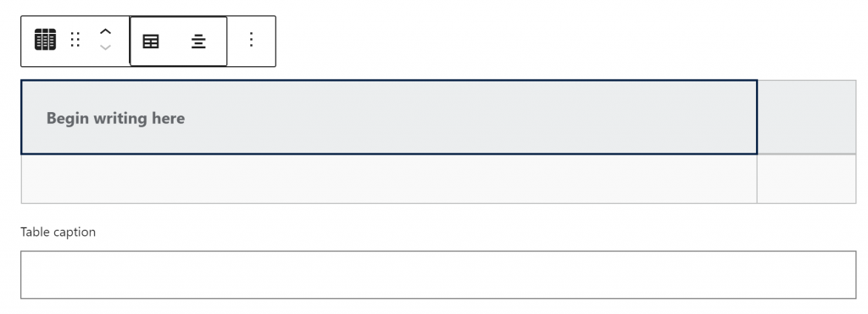Image resolution: width=868 pixels, height=314 pixels.
Task: Open the Edit table menu icon
Action: pyautogui.click(x=151, y=41)
